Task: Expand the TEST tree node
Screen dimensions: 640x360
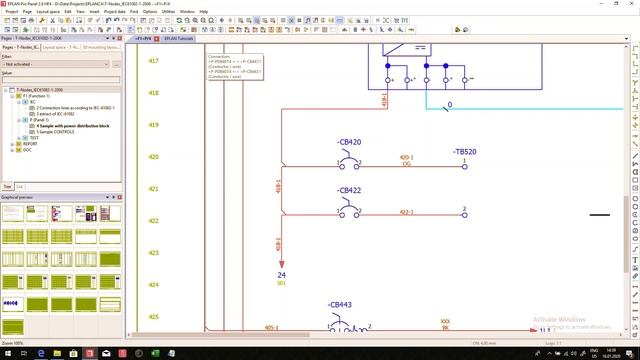Action: pos(19,138)
